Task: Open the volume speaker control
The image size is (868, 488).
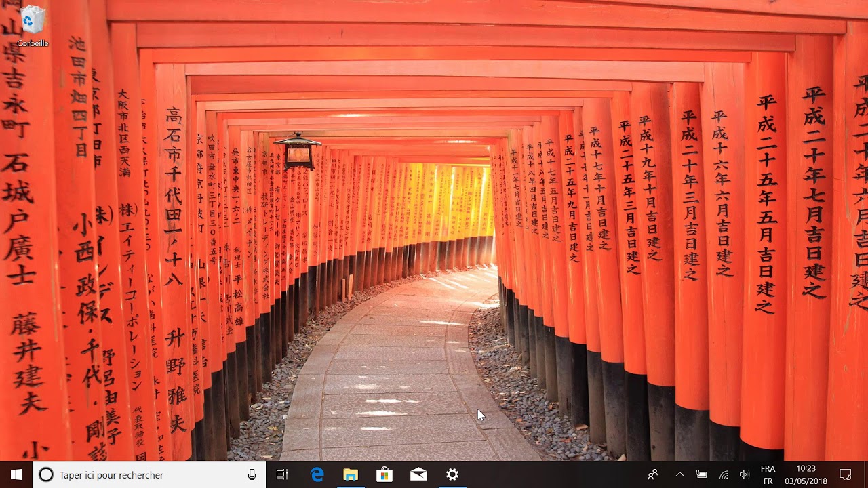Action: (x=745, y=474)
